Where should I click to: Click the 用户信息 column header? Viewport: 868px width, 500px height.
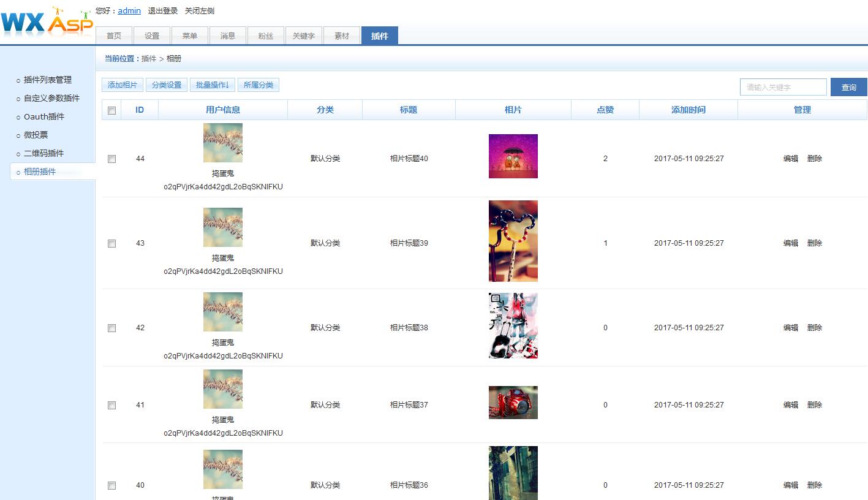tap(223, 110)
